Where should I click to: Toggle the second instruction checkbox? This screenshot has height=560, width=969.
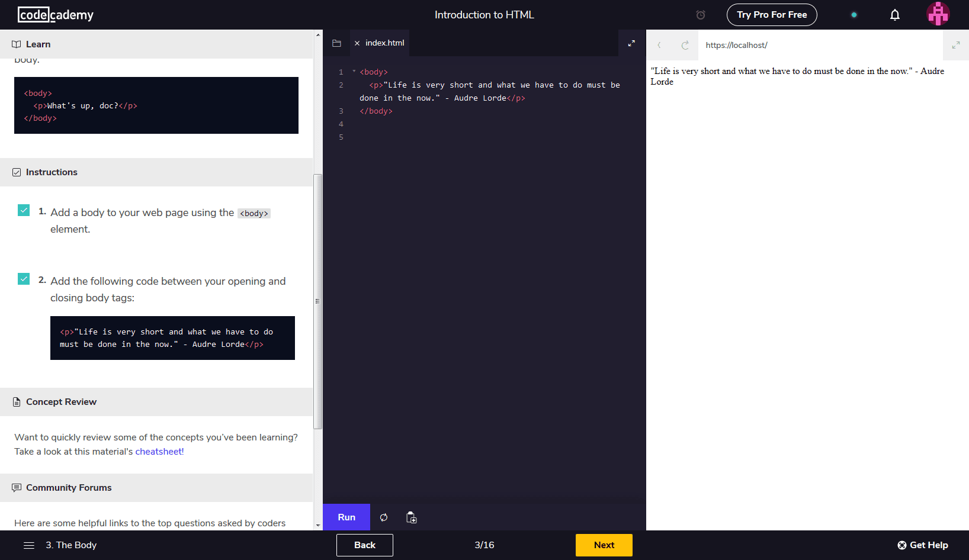(x=24, y=279)
